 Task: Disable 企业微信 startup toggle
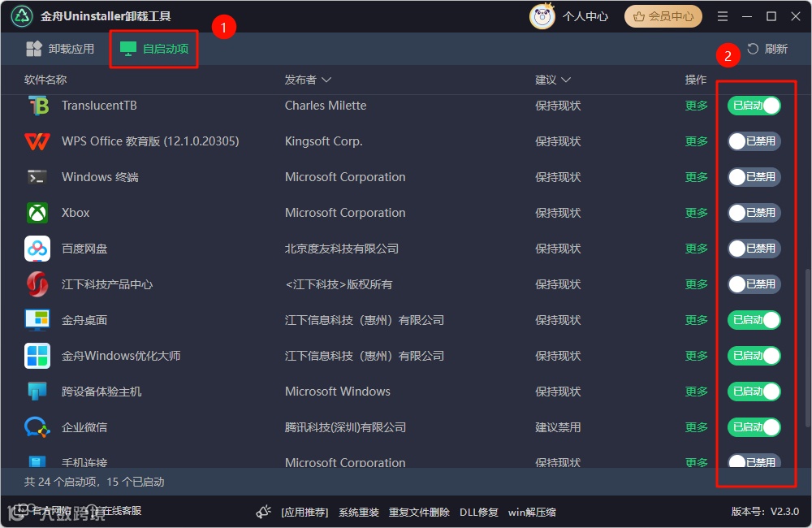click(754, 427)
